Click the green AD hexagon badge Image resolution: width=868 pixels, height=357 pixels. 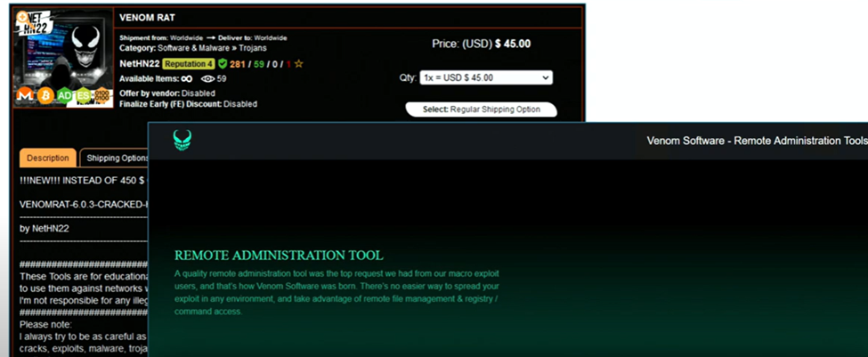click(65, 96)
